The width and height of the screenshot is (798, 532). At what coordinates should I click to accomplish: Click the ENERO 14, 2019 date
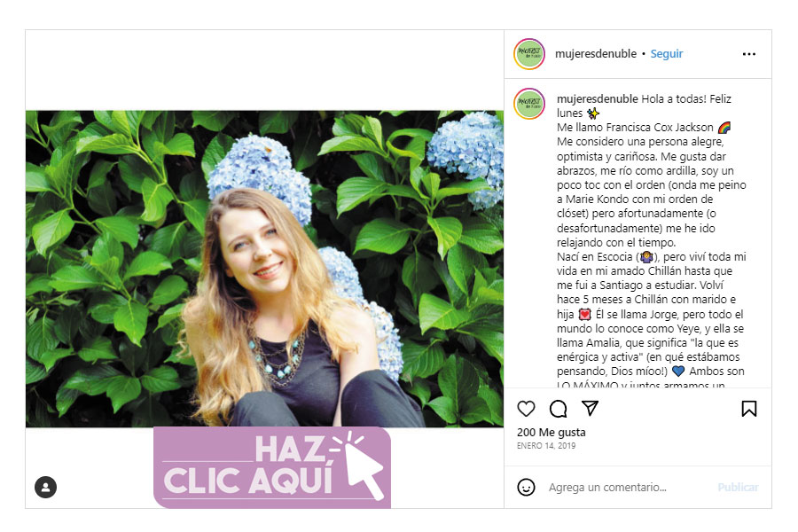click(546, 445)
